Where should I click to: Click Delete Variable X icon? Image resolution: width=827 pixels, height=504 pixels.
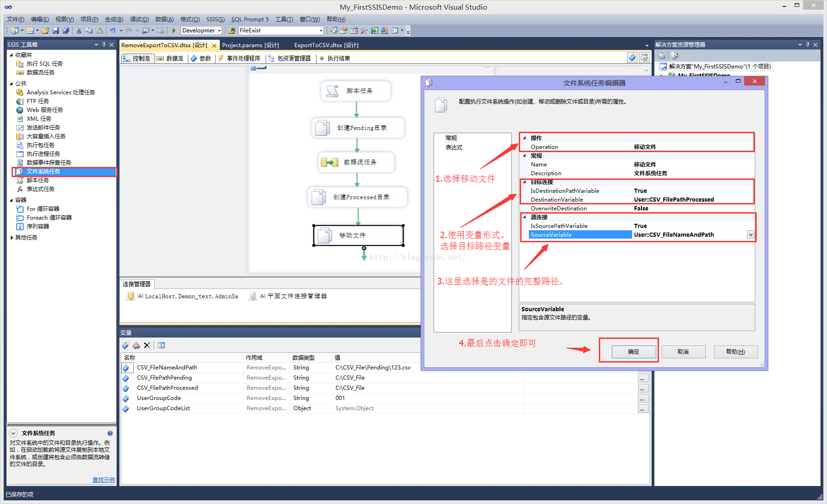(147, 345)
